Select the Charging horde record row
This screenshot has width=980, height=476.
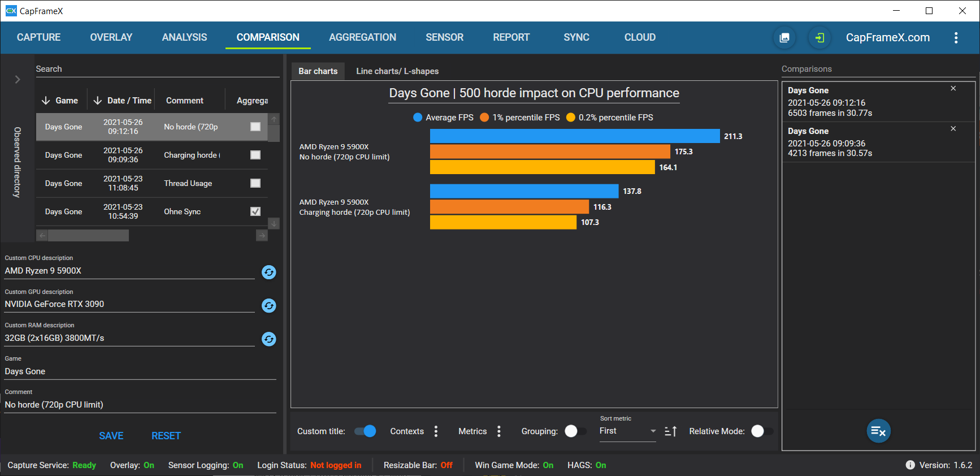coord(151,155)
